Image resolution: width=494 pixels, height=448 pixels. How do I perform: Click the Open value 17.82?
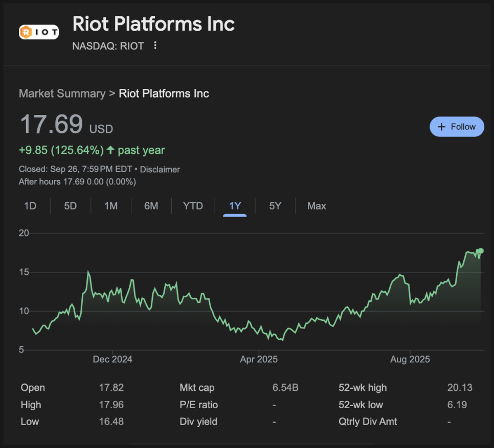coord(111,388)
